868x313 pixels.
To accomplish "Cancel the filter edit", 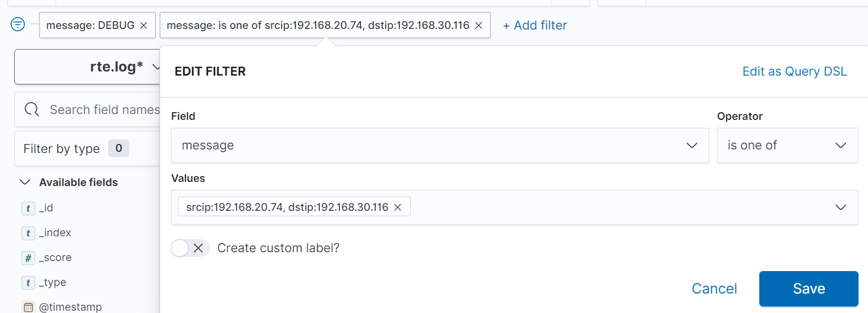I will [714, 289].
